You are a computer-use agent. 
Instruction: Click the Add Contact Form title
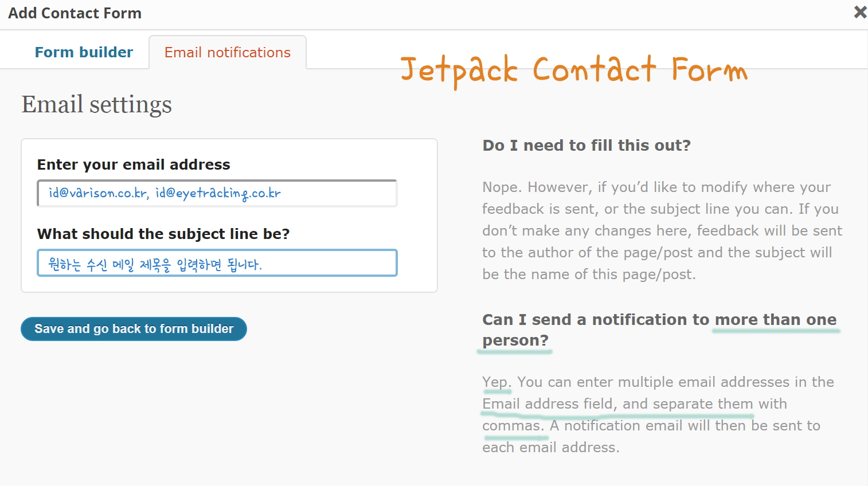tap(75, 13)
